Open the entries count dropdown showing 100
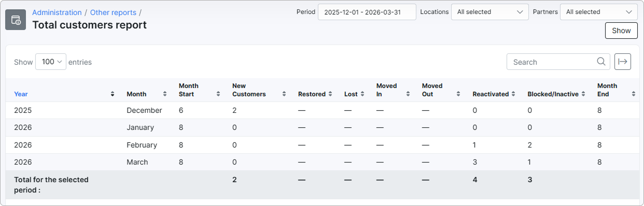 51,62
